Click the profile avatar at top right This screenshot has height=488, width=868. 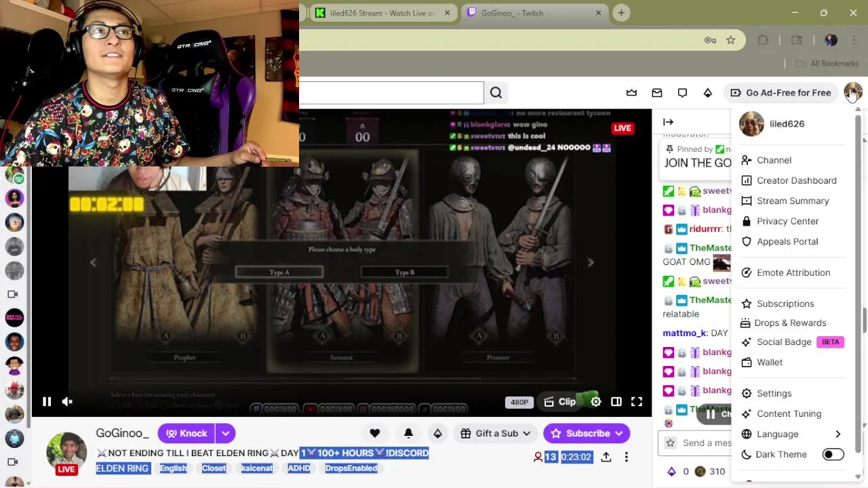click(852, 93)
